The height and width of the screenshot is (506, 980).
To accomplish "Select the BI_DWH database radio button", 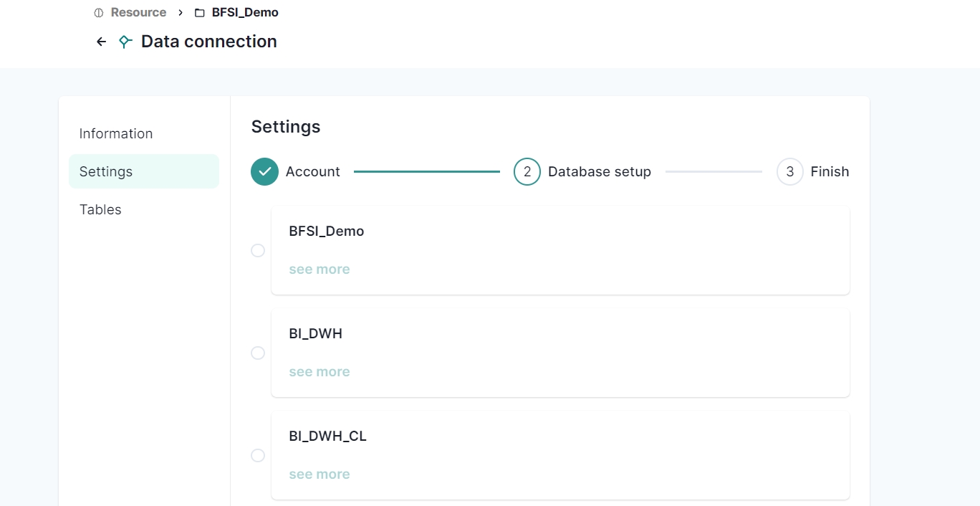I will coord(258,353).
